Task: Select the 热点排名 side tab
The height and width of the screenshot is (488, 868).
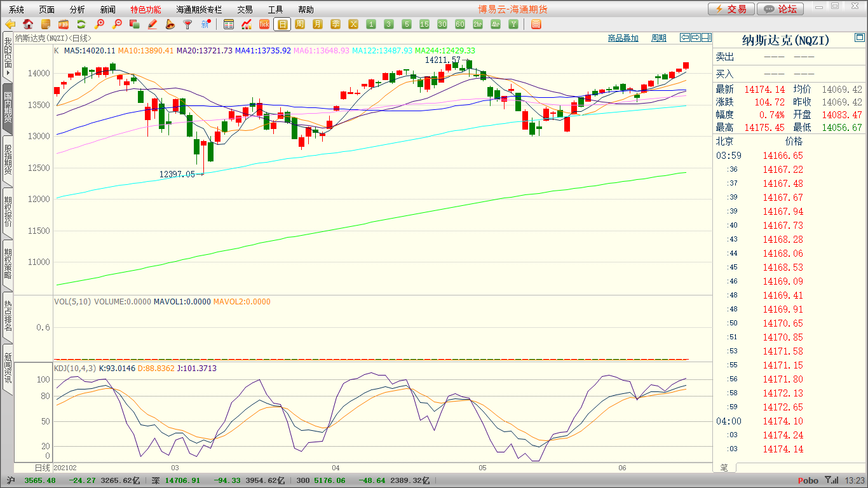Action: click(8, 316)
